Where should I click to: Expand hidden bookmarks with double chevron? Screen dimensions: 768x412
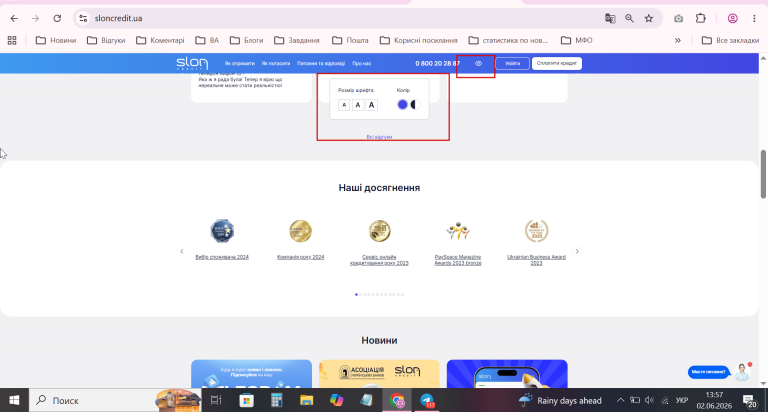tap(678, 40)
